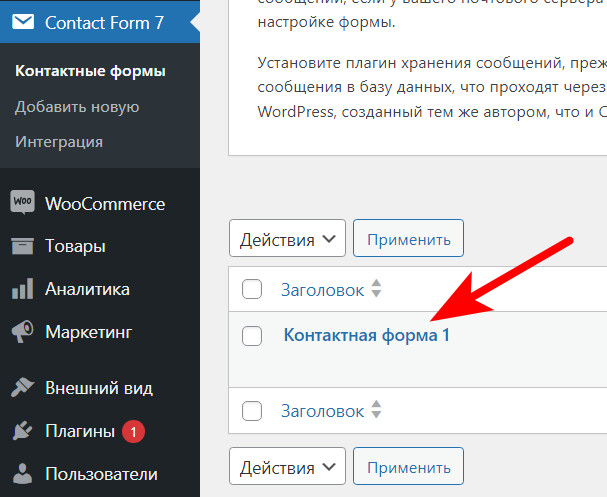Click the top Применить button
Screen dimensions: 607x497
tap(408, 238)
